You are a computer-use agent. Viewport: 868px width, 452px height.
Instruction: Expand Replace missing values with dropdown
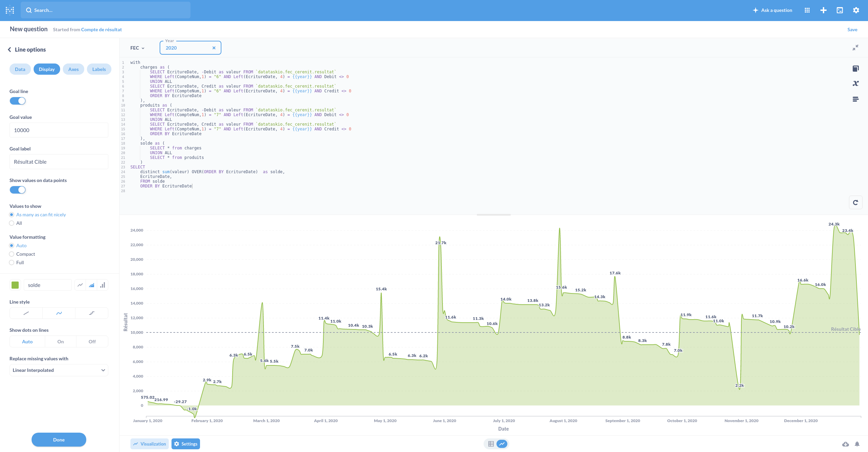coord(59,370)
